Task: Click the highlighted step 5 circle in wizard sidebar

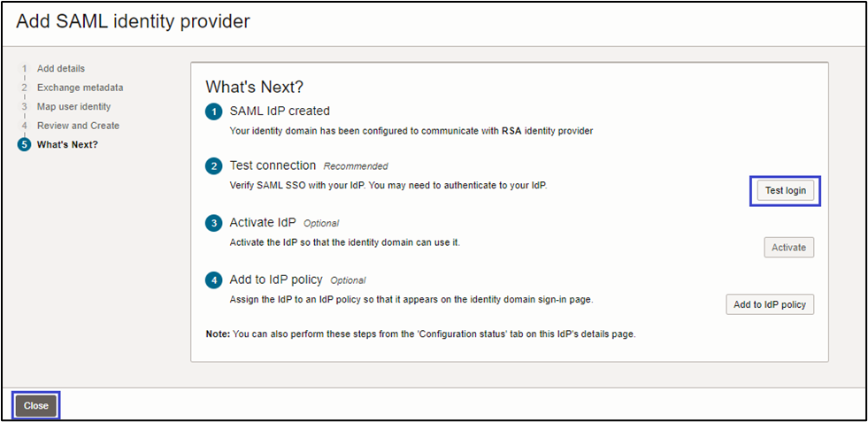Action: [x=25, y=144]
